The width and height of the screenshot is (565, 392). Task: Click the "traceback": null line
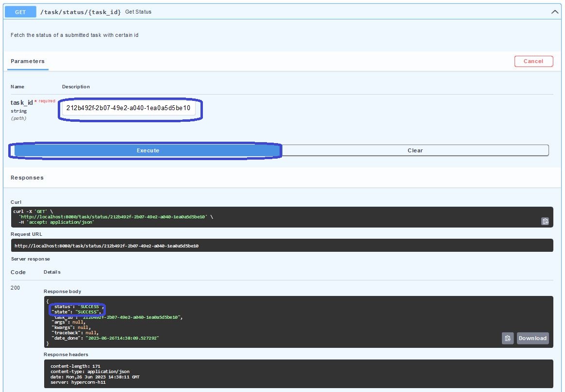(75, 332)
